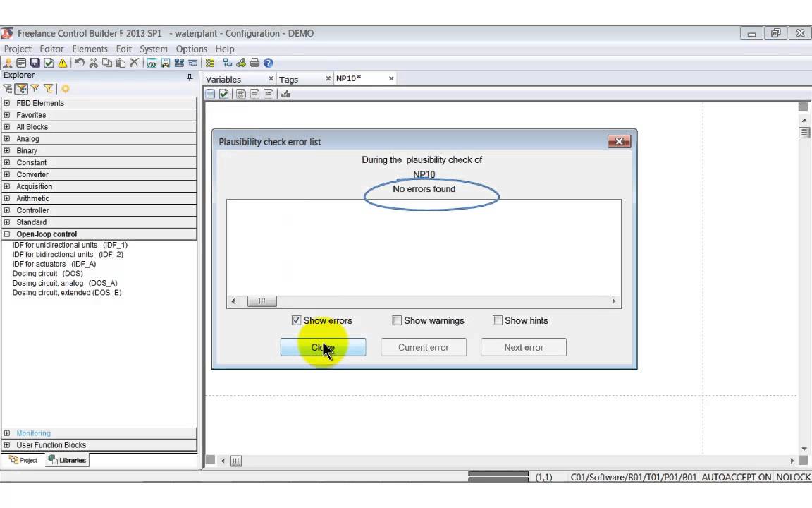The height and width of the screenshot is (508, 812).
Task: Click the structured list lines icon
Action: tap(192, 63)
